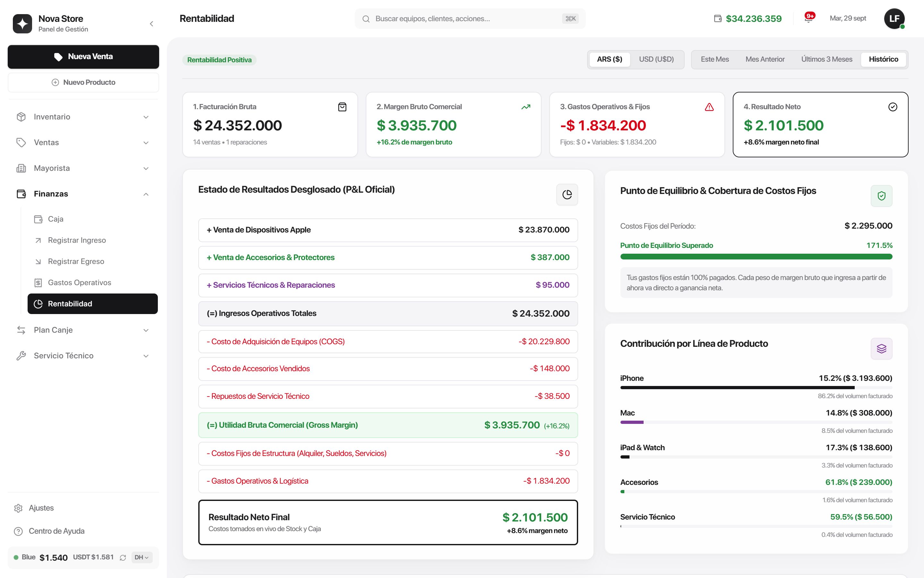Collapse the Finanzas menu chevron

pos(146,194)
